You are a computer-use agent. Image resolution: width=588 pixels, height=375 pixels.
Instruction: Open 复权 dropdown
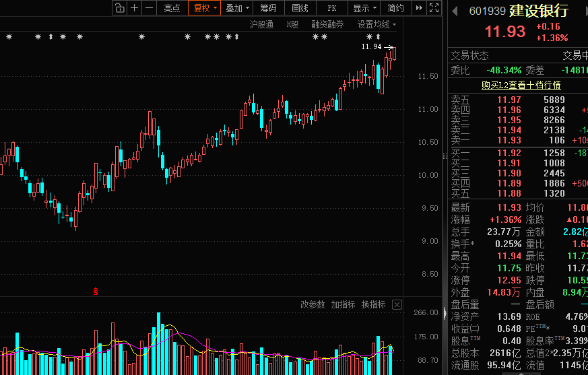205,8
